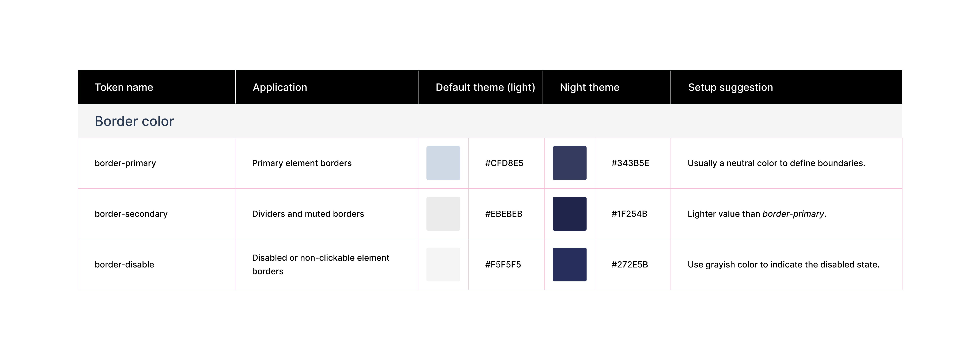Click the border-disable light swatch #F5F5F5

click(x=443, y=265)
